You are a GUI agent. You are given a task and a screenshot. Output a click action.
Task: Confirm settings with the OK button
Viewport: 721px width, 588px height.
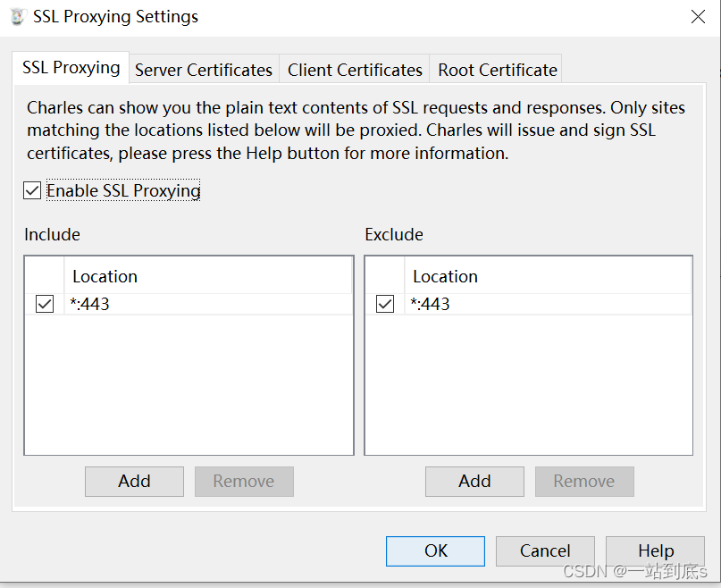tap(435, 550)
